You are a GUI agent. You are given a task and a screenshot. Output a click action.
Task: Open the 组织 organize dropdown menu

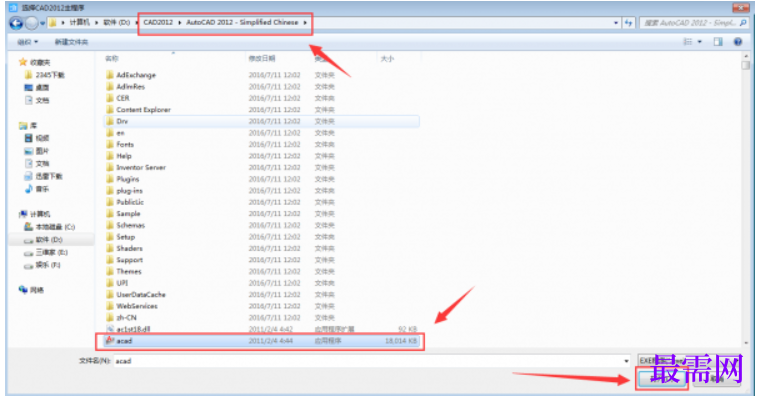(x=27, y=42)
